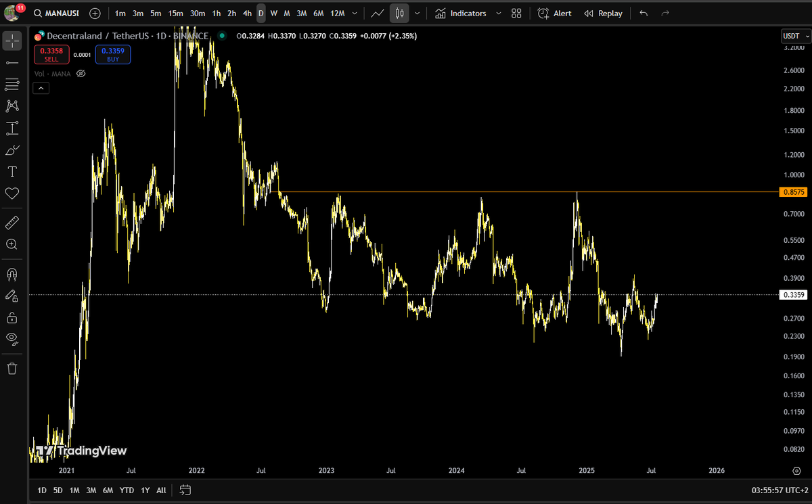Expand the chart style dropdown
The height and width of the screenshot is (504, 812).
pyautogui.click(x=418, y=13)
